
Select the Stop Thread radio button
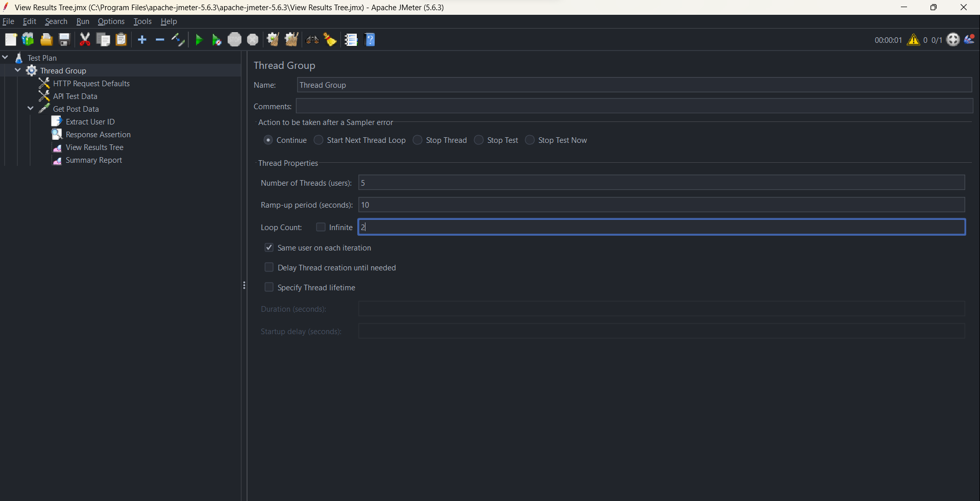(418, 140)
